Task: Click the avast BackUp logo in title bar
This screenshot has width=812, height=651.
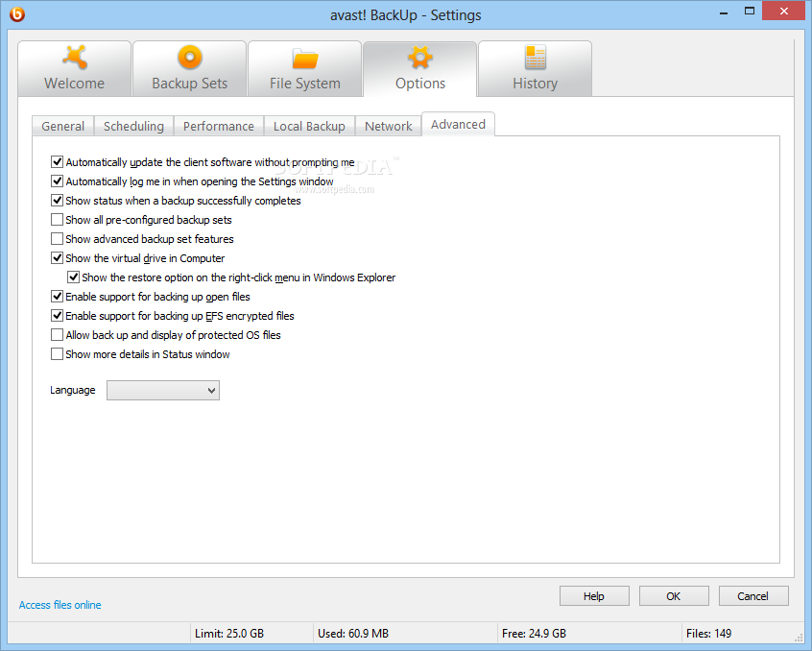Action: point(17,14)
